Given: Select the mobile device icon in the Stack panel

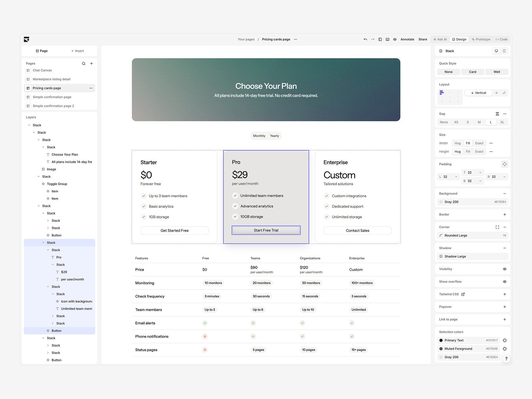Looking at the screenshot, I should 504,51.
